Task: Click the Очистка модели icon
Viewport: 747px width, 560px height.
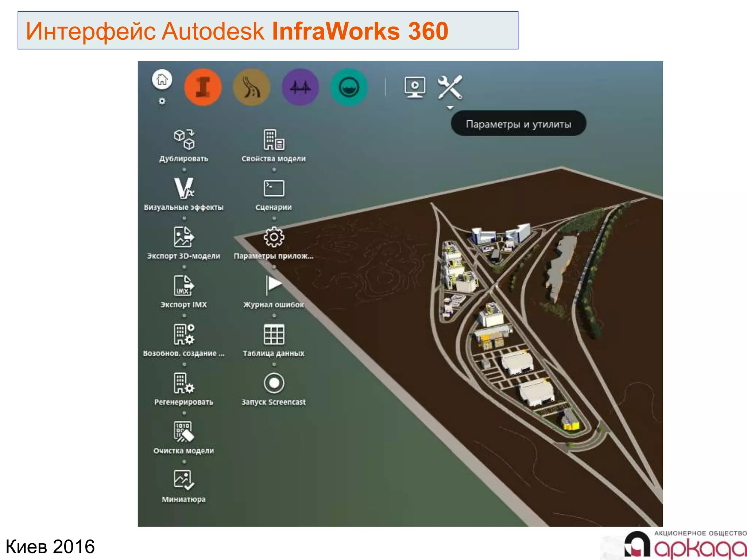Action: [x=184, y=432]
